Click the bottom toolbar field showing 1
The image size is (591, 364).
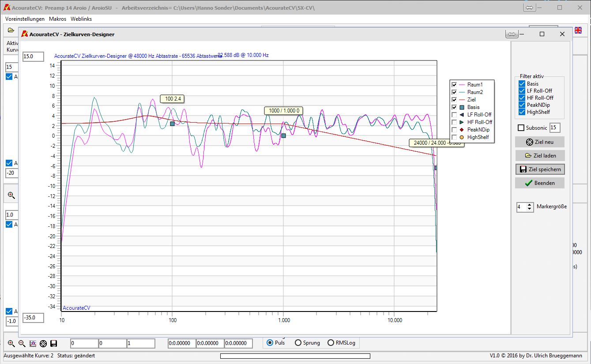tap(141, 343)
